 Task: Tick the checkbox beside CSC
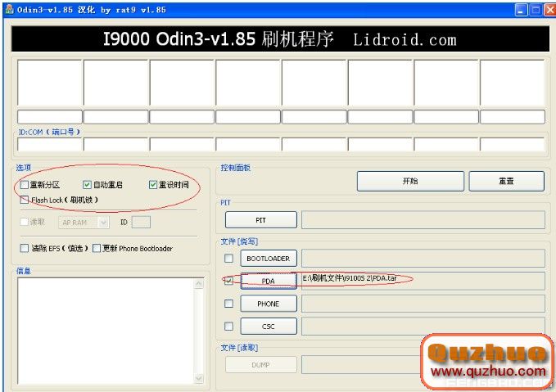(228, 326)
